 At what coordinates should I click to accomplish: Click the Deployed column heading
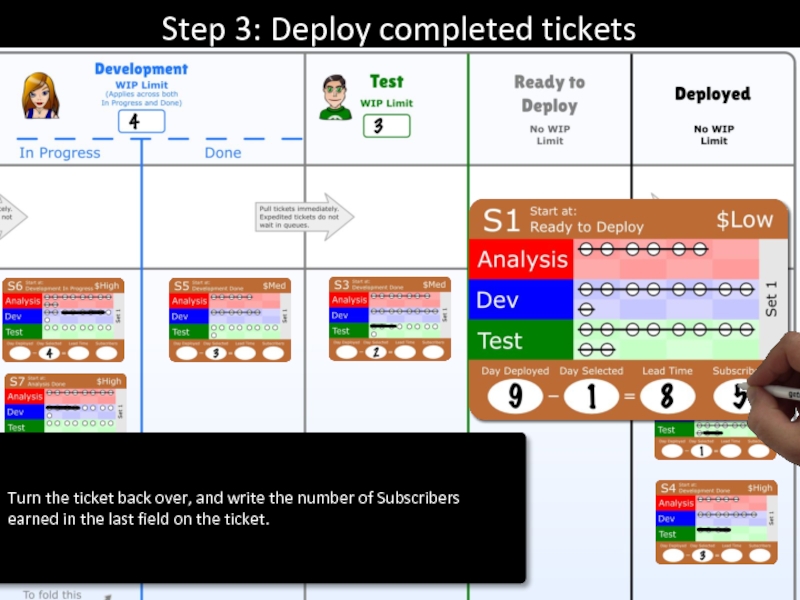point(713,94)
